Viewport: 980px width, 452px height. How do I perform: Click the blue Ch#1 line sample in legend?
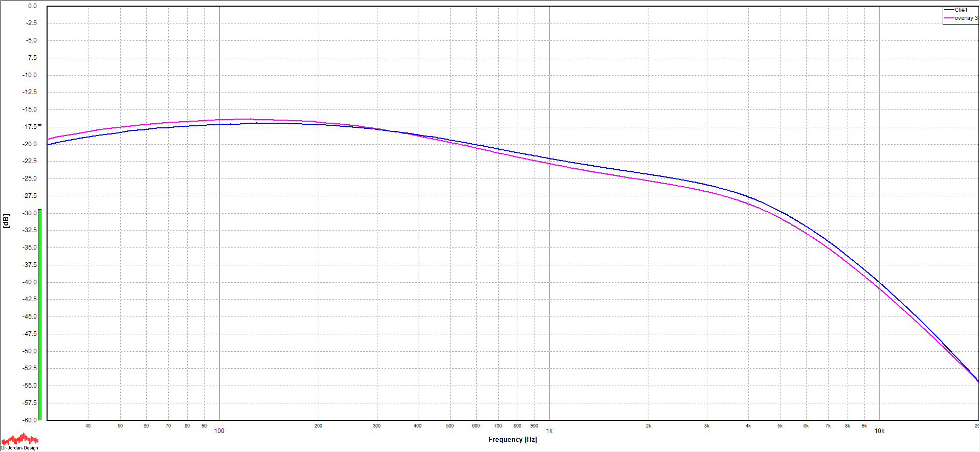pos(949,10)
